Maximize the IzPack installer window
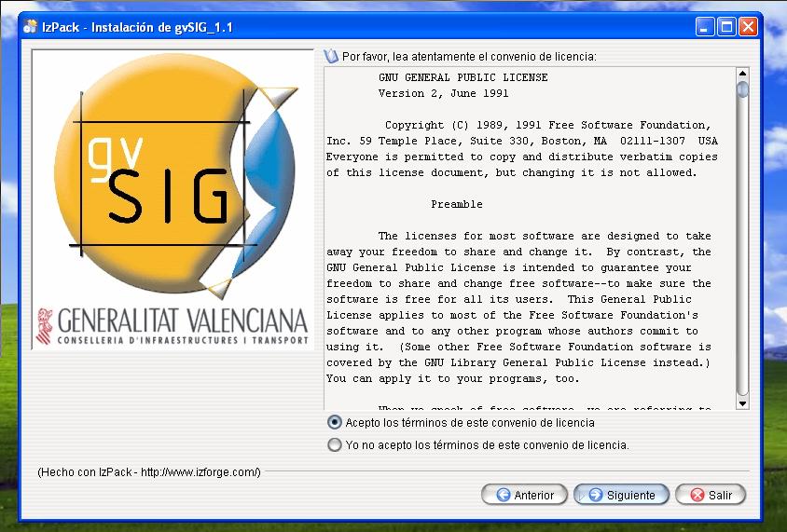This screenshot has width=787, height=532. click(726, 27)
